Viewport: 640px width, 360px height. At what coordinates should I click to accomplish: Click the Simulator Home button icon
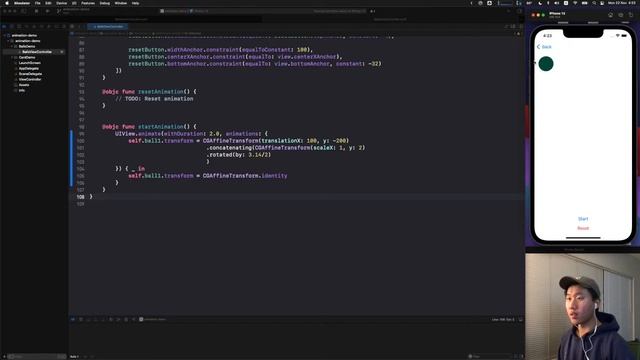coord(611,15)
